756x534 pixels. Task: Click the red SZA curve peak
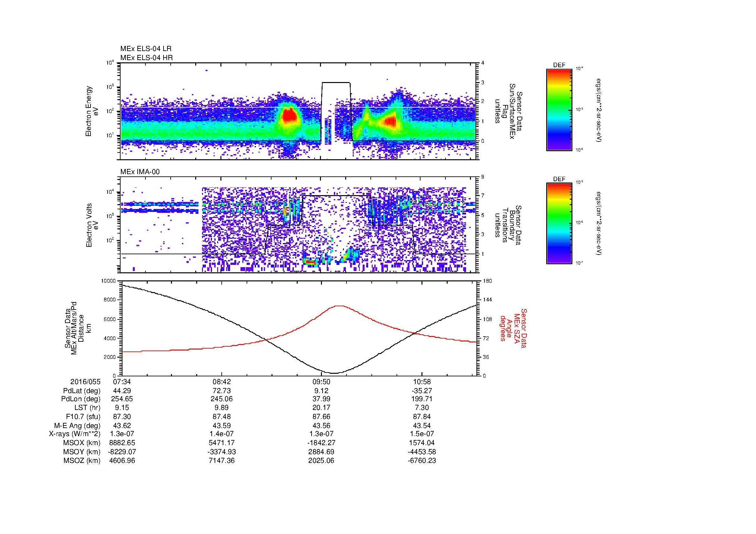[x=339, y=306]
